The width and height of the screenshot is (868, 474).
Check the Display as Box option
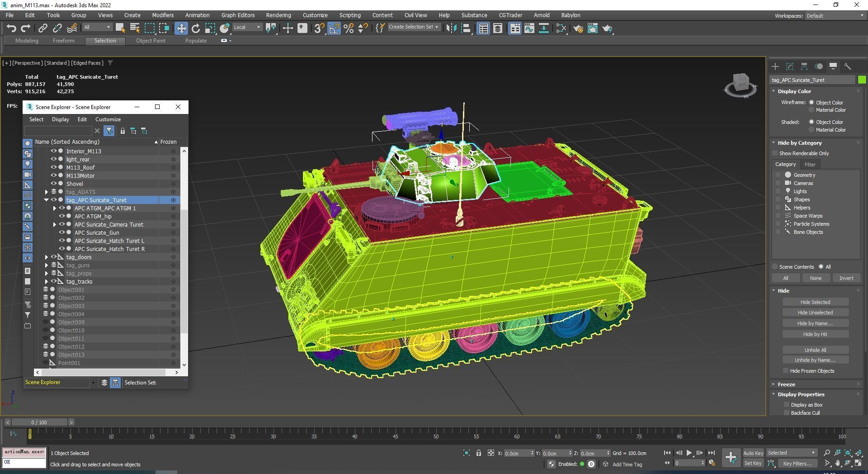(x=787, y=405)
